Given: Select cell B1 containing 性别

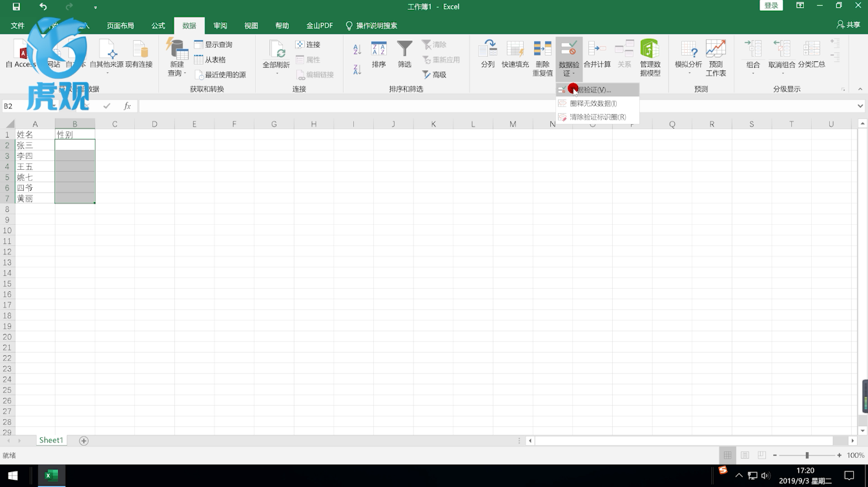Looking at the screenshot, I should (75, 135).
